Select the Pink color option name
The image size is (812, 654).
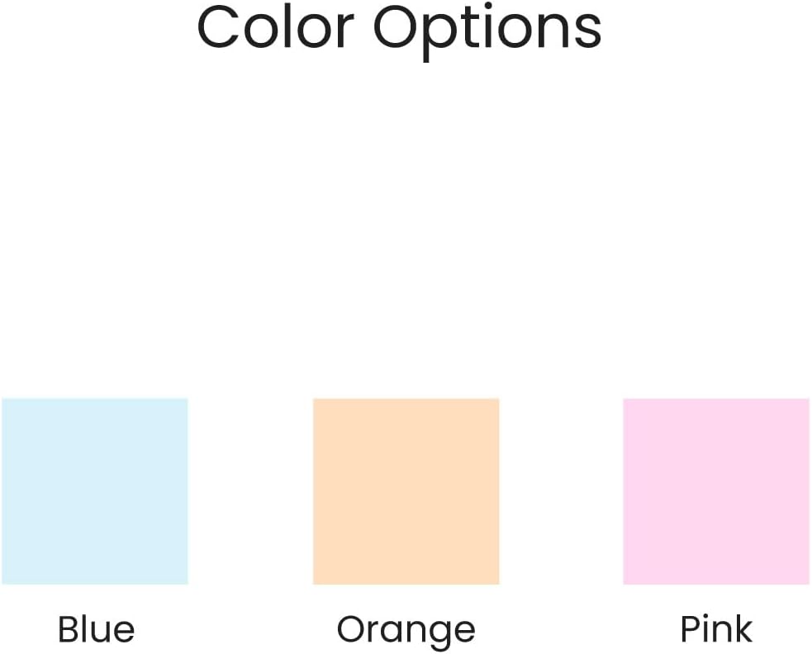pos(716,629)
